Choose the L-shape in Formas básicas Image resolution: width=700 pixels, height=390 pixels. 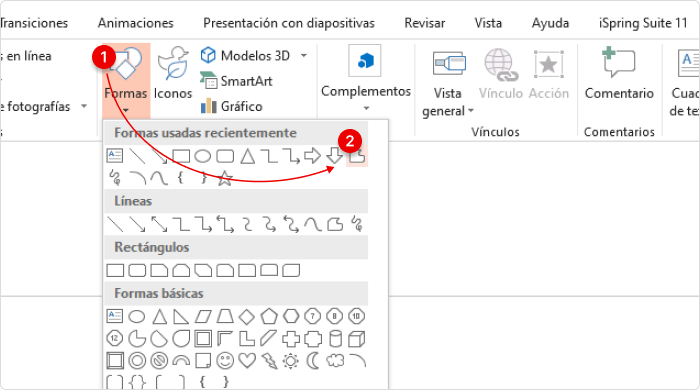[x=247, y=339]
